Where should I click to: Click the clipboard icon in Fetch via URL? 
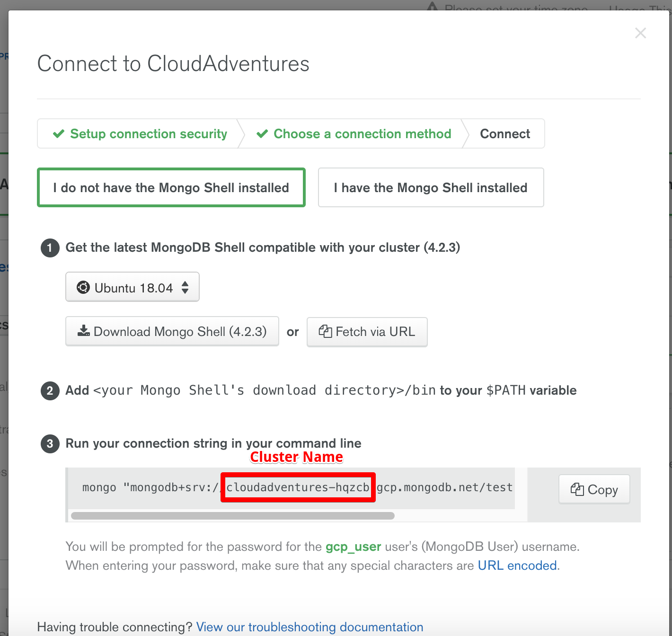[x=325, y=331]
